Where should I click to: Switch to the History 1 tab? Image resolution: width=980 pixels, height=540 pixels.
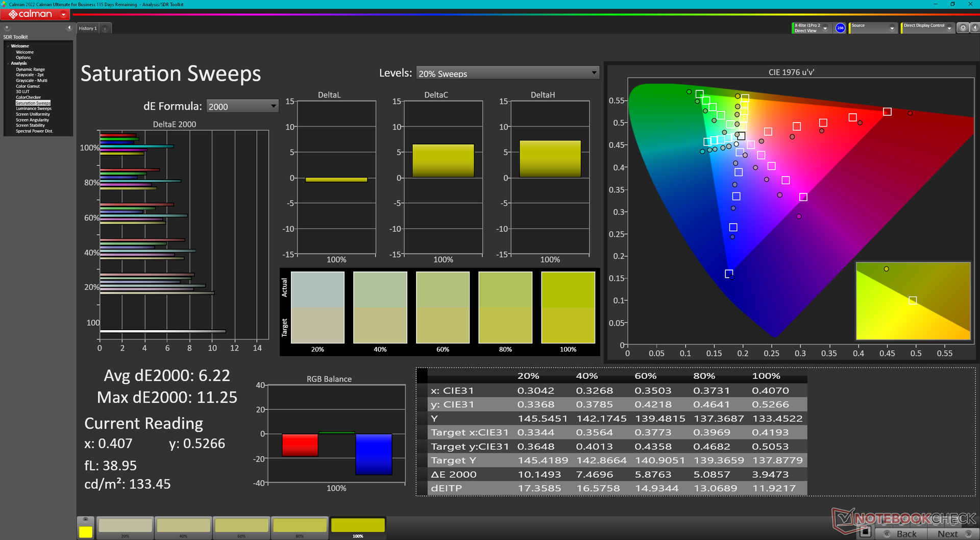point(88,29)
